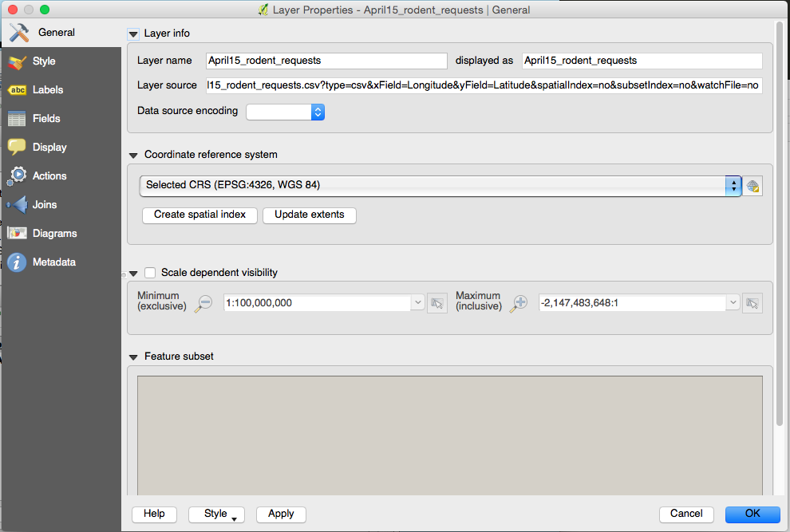
Task: Click the vertical scrollbar of the panel
Action: 780,239
